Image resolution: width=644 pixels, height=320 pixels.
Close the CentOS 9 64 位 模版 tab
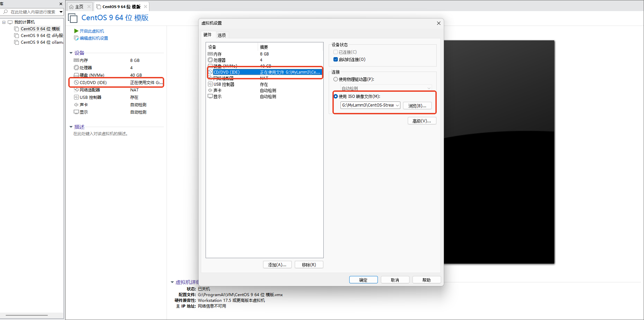pos(145,7)
